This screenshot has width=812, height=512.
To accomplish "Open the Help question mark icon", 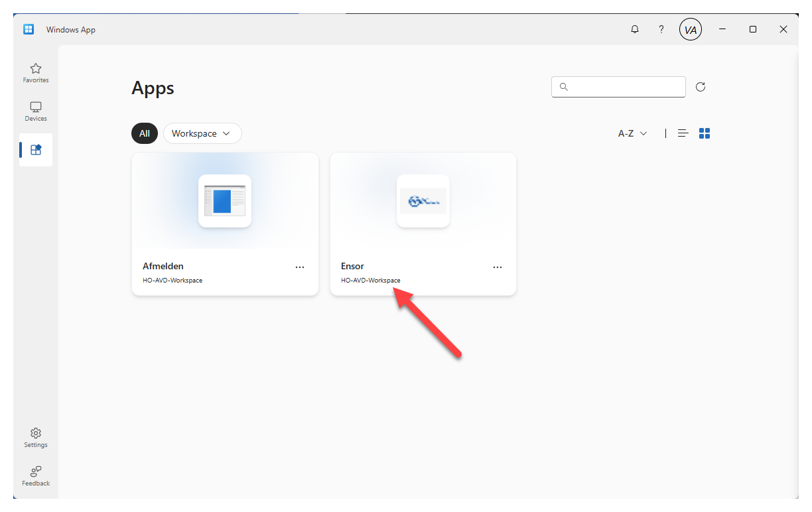I will click(x=661, y=29).
